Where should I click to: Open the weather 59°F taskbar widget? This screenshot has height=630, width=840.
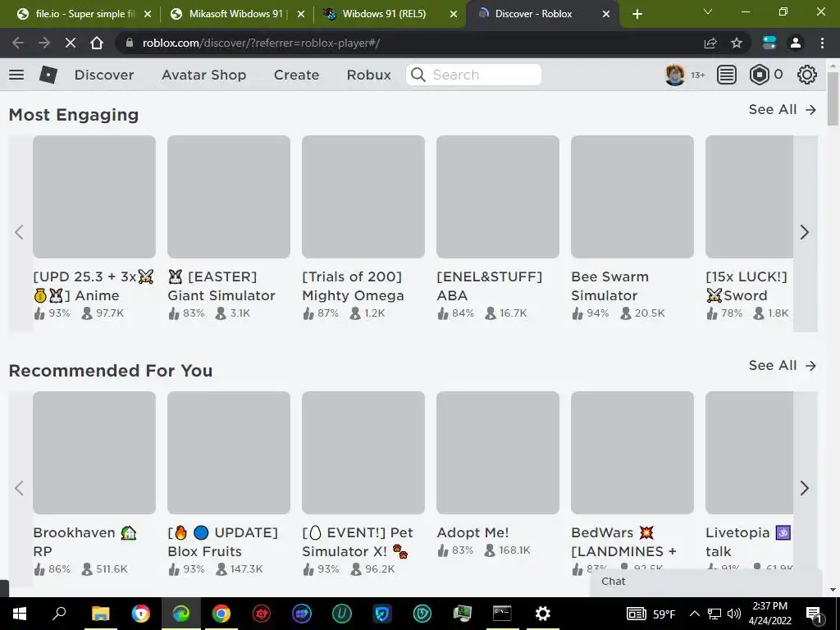pyautogui.click(x=651, y=614)
